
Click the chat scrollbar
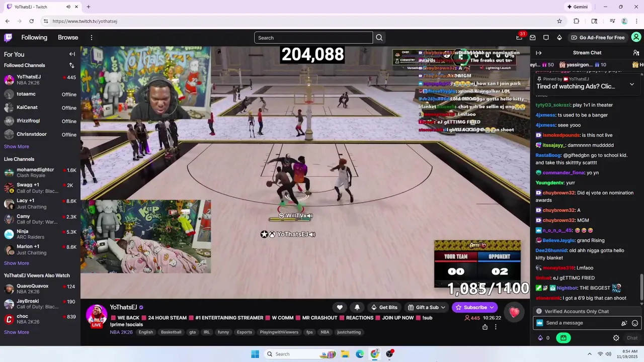pos(641,287)
